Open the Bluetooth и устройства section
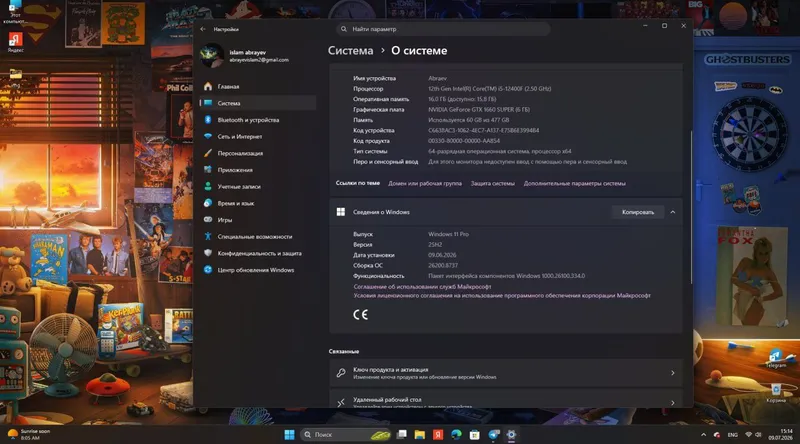800x444 pixels. (248, 120)
